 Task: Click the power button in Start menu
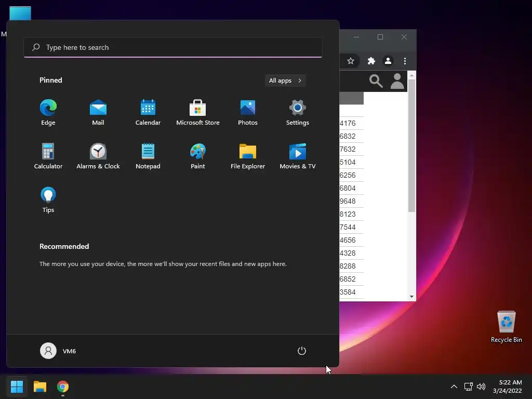tap(302, 351)
